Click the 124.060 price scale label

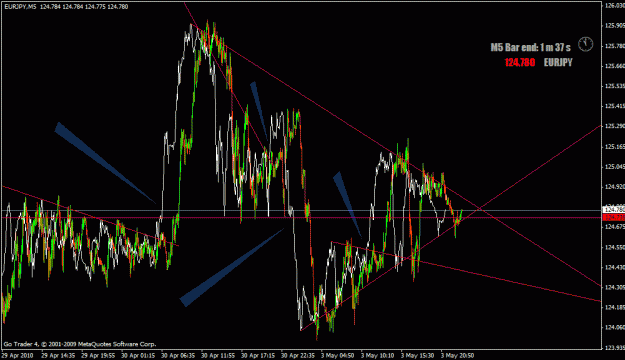[614, 327]
